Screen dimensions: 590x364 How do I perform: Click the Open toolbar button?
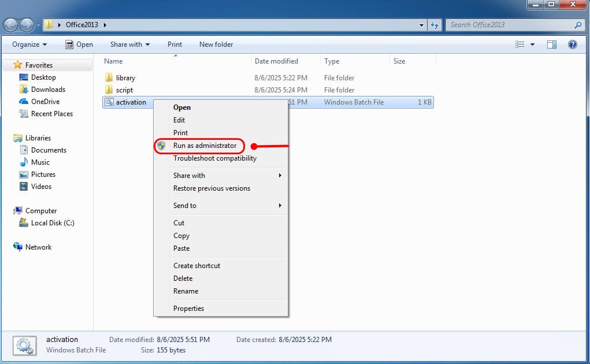[79, 44]
